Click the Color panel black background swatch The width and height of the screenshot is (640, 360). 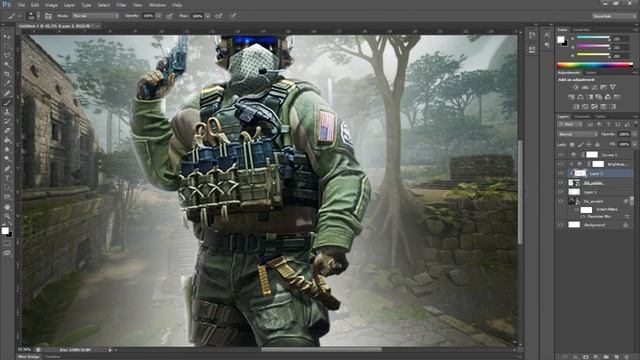[564, 44]
